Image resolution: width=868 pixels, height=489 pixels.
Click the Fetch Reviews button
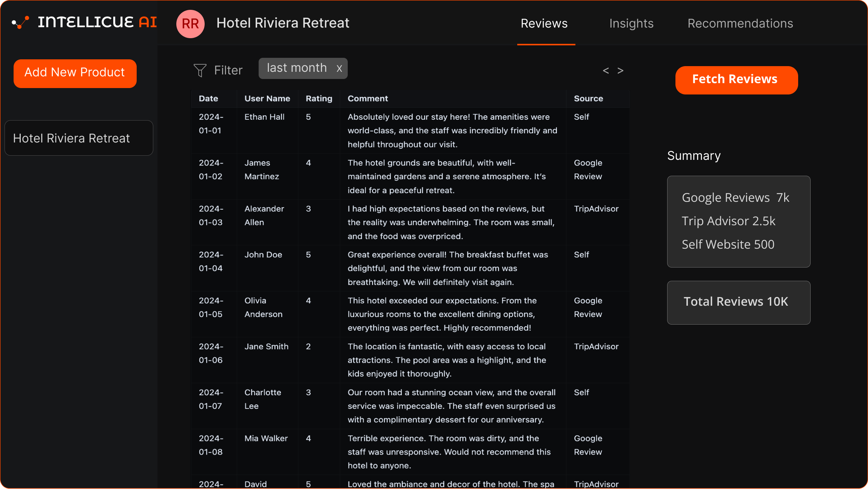tap(737, 80)
